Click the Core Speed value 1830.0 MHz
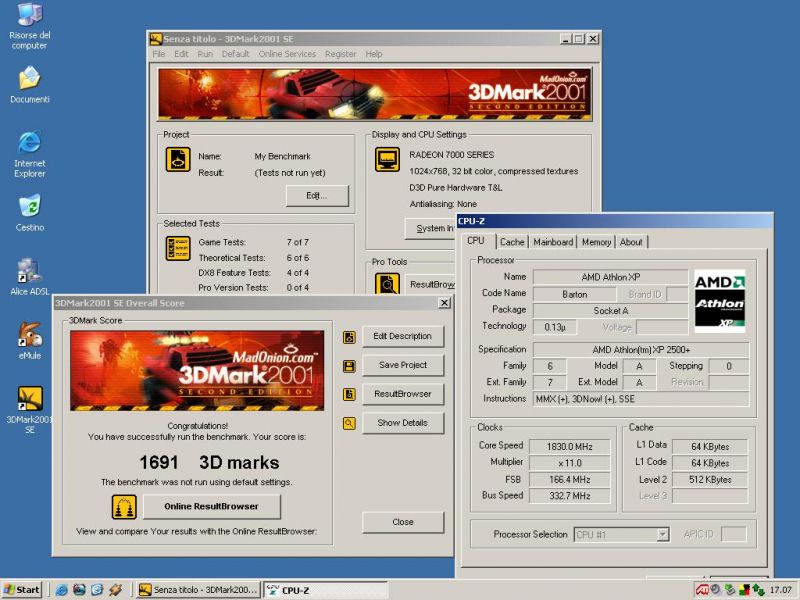This screenshot has height=600, width=800. [569, 447]
